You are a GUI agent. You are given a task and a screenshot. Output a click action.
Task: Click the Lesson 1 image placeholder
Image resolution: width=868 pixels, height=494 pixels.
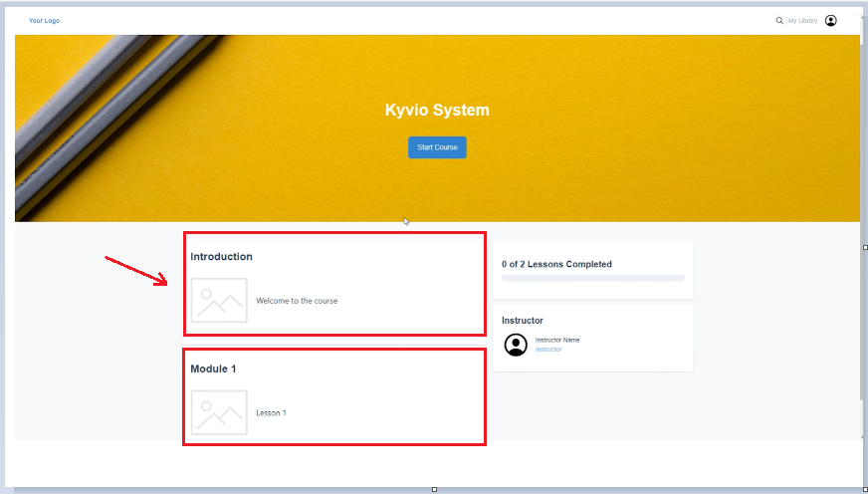pyautogui.click(x=219, y=412)
